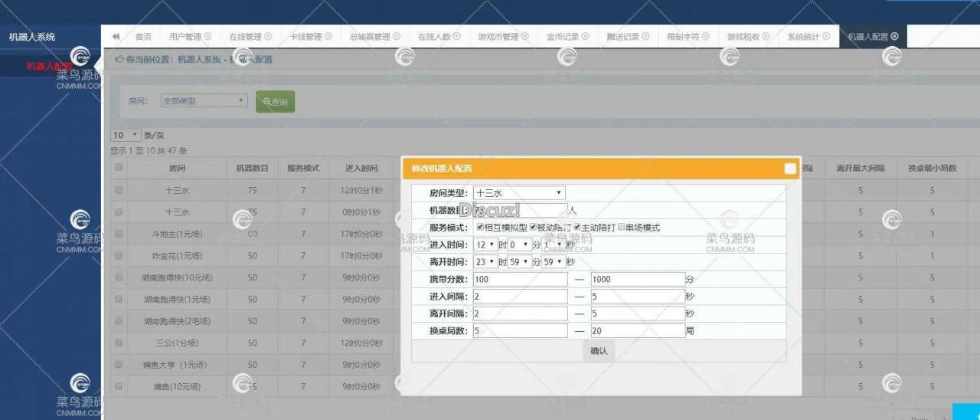Close the 限制字符 tab via its x icon

pos(705,37)
